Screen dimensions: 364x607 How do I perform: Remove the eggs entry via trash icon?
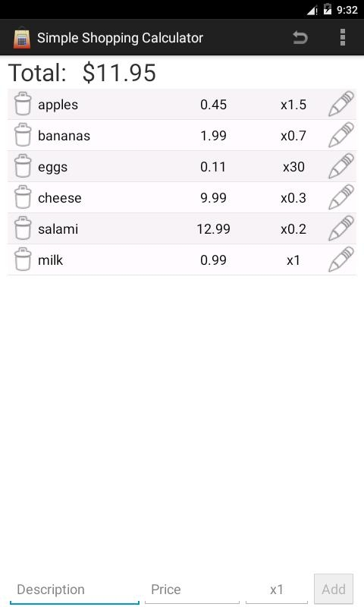pos(23,165)
